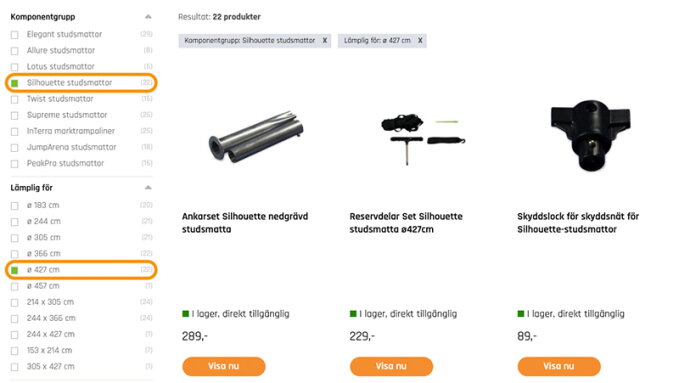Tick the Twist studsmattor filter

click(15, 99)
